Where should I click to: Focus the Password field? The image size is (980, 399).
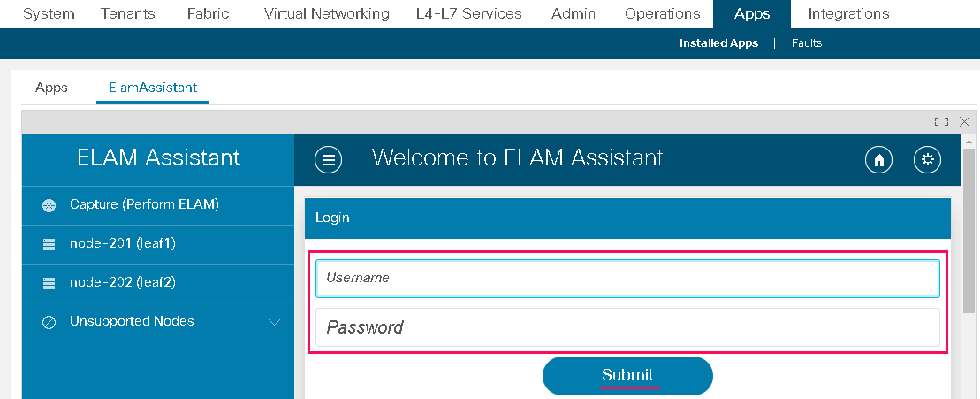(627, 327)
